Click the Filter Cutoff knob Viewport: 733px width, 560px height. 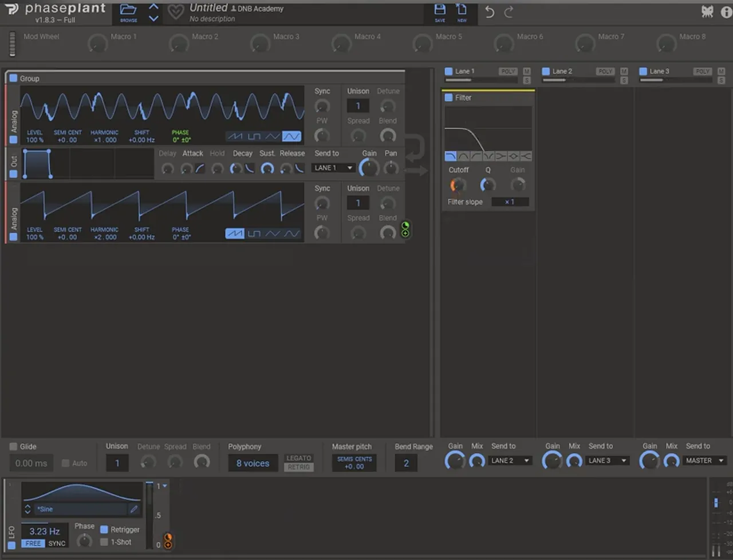click(458, 185)
